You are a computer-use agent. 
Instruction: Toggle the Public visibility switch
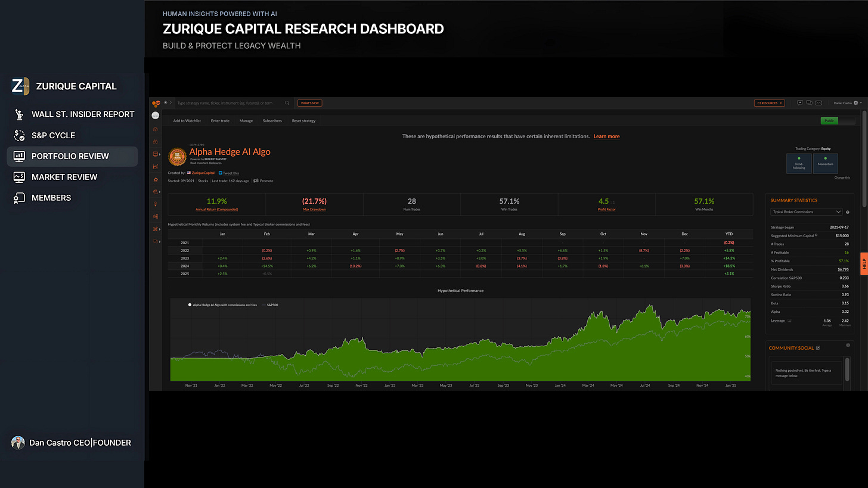pos(838,120)
